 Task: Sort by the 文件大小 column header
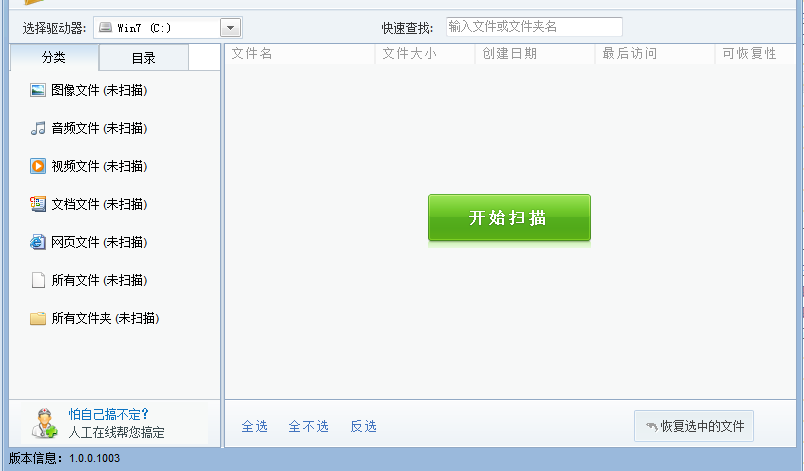(x=408, y=54)
